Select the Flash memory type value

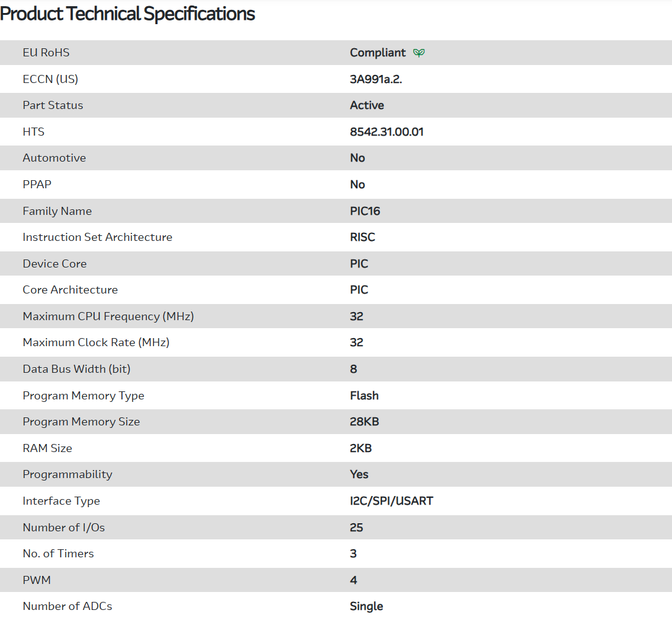364,396
